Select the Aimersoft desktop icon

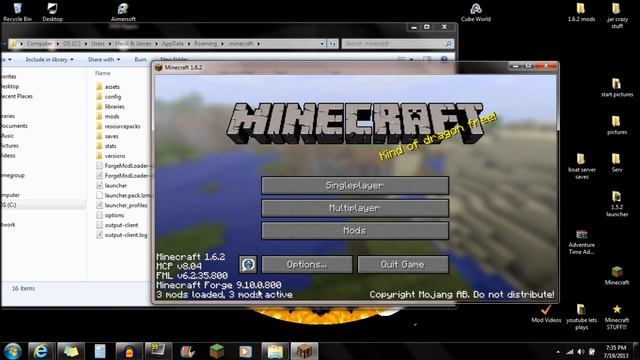[123, 12]
